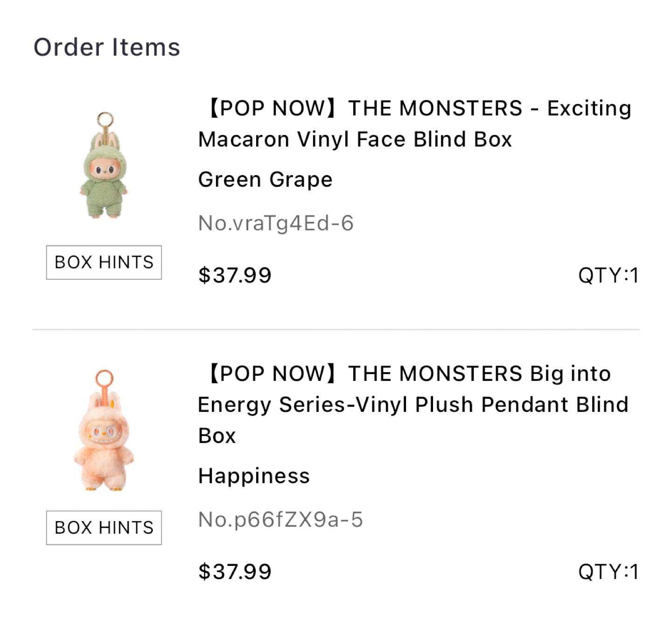Viewport: 672px width, 621px height.
Task: Click the POP NOW tag on Big into Energy
Action: [272, 374]
